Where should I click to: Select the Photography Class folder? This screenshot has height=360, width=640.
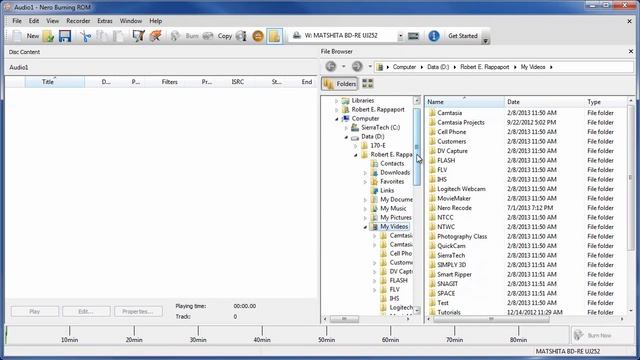pyautogui.click(x=462, y=237)
